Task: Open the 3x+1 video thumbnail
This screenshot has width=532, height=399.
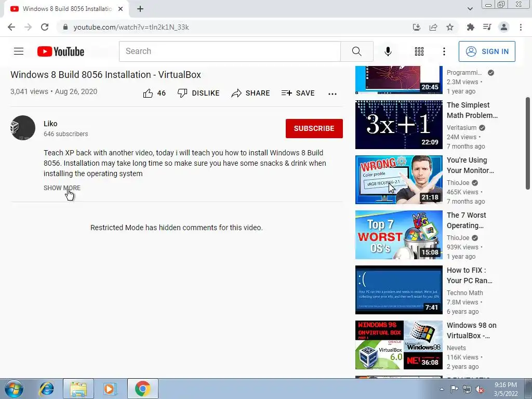Action: [398, 125]
